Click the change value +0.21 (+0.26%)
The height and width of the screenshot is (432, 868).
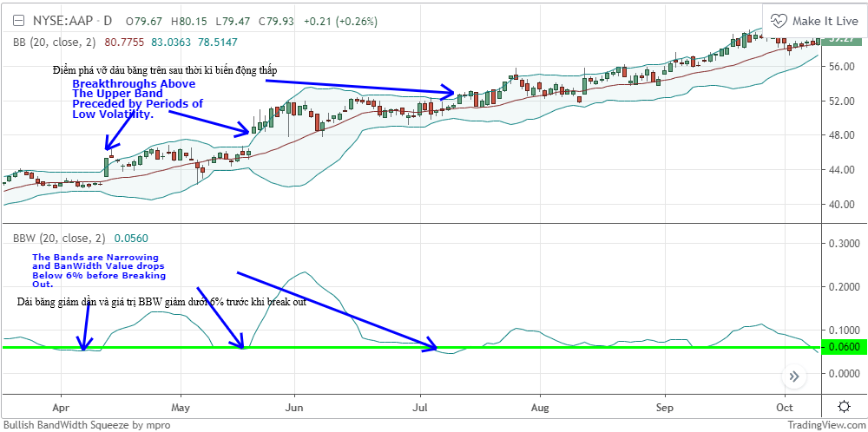340,22
